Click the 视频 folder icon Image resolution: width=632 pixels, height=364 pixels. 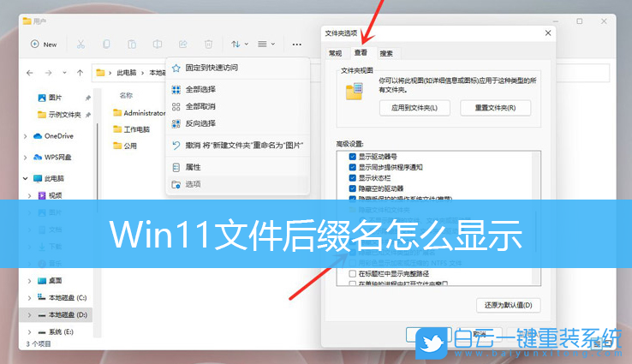(42, 195)
